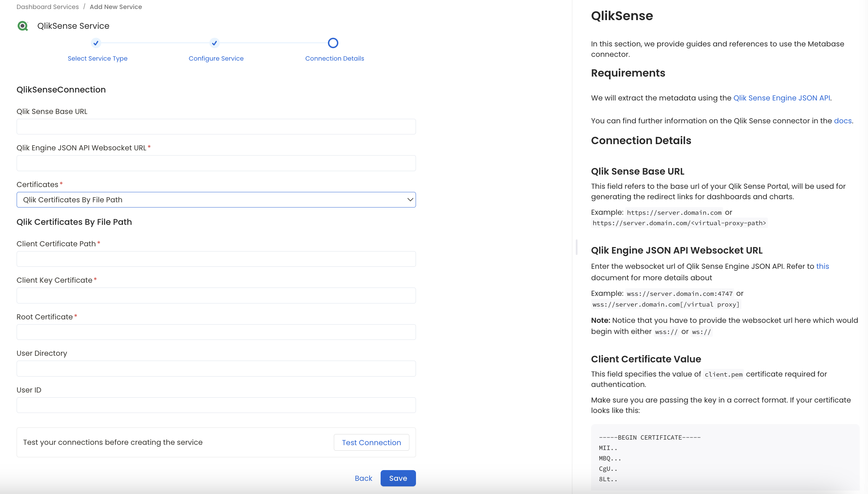Click the Configure Service checkmark icon
This screenshot has height=494, width=868.
tap(215, 43)
